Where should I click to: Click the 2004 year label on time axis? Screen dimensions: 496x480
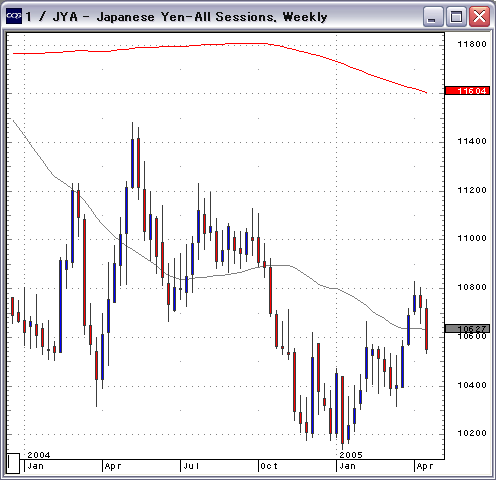pos(39,455)
